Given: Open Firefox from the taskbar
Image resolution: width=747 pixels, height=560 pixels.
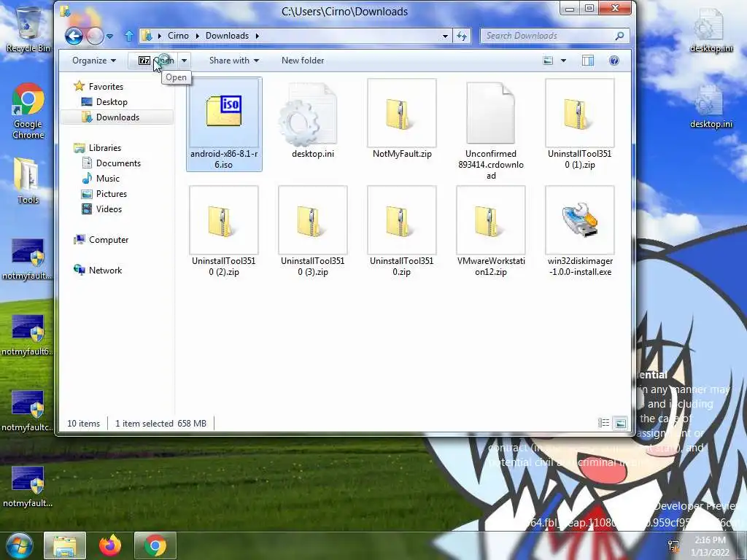Looking at the screenshot, I should point(110,545).
